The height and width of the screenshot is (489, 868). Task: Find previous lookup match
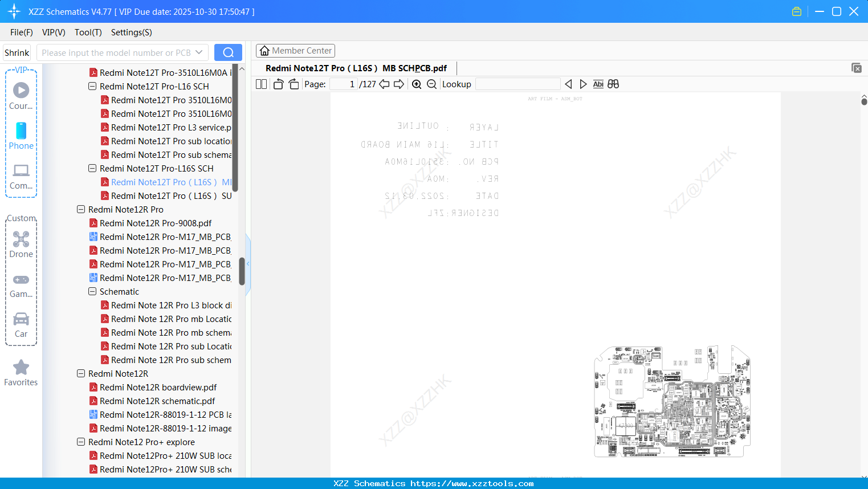coord(568,84)
